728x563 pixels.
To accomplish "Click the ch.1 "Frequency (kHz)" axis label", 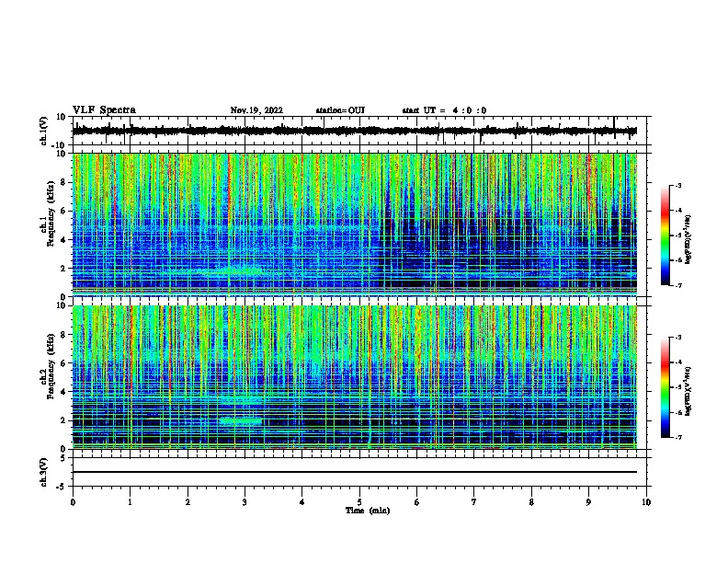I will point(51,213).
